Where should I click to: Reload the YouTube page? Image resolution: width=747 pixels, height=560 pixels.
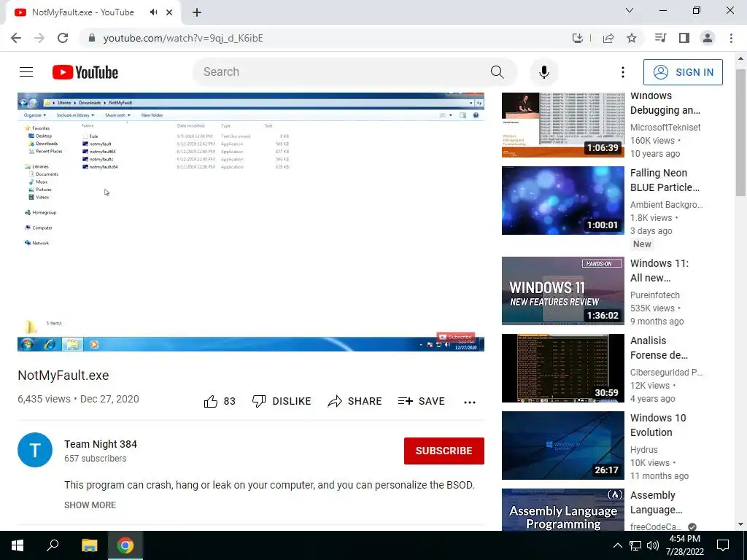click(63, 38)
